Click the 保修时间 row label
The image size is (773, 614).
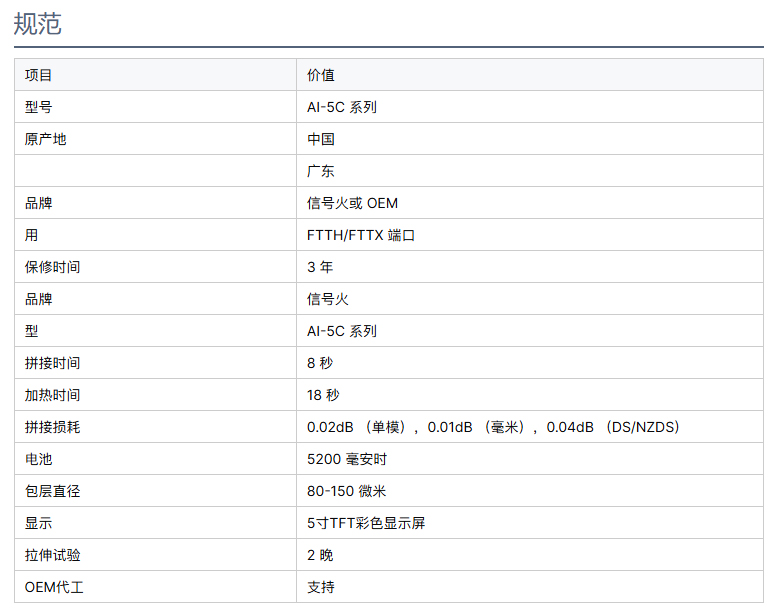click(53, 267)
